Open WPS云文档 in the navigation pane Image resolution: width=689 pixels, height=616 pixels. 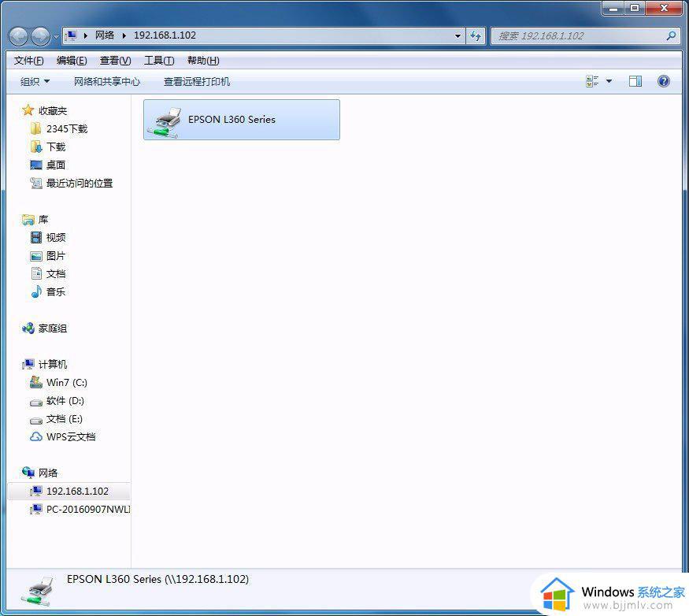pyautogui.click(x=71, y=437)
